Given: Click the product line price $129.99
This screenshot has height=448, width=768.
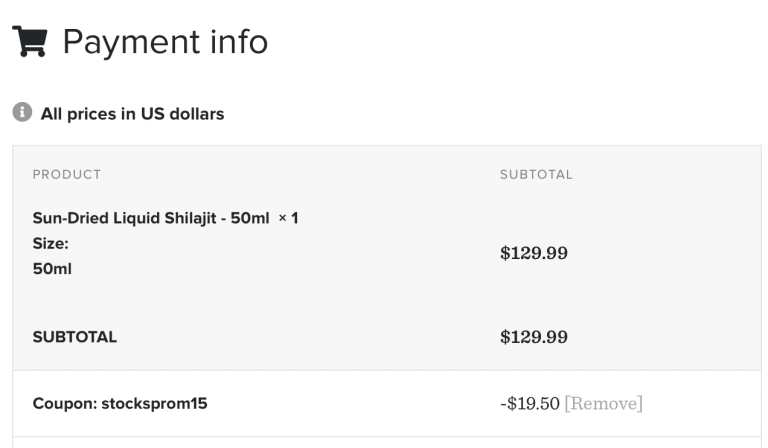Looking at the screenshot, I should click(534, 253).
